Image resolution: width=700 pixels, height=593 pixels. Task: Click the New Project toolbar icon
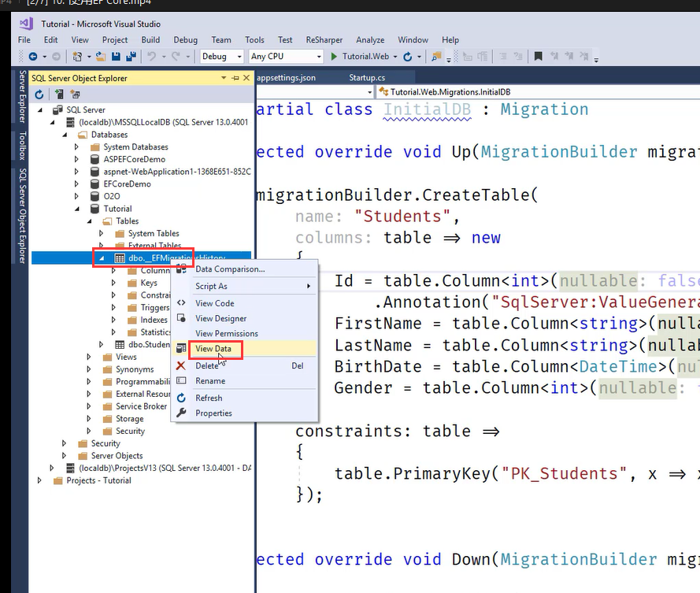[77, 56]
